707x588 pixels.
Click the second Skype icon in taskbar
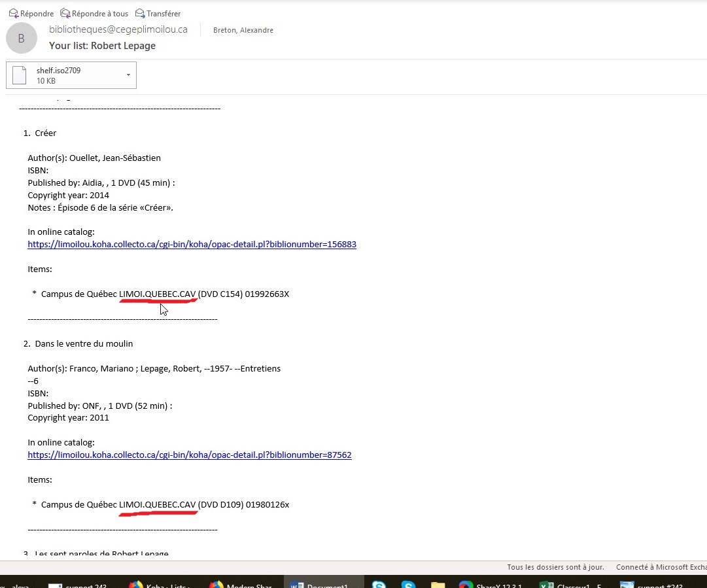click(408, 583)
